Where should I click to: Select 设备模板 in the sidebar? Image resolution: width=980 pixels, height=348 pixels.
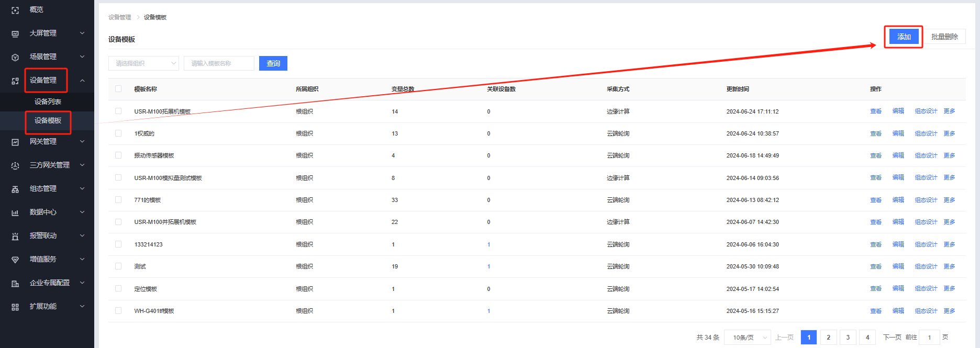tap(48, 120)
